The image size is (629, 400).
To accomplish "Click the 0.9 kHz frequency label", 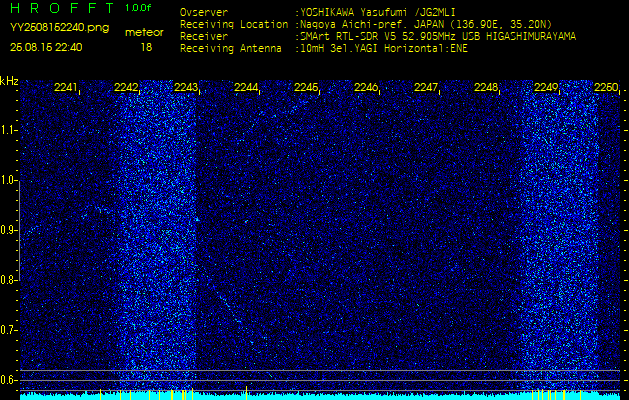I will (x=8, y=230).
